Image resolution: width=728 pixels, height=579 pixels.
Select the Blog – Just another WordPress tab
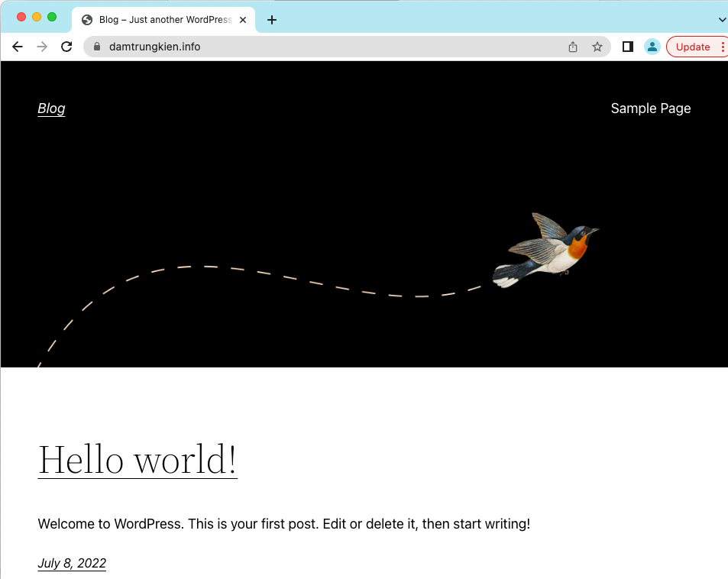pos(163,20)
